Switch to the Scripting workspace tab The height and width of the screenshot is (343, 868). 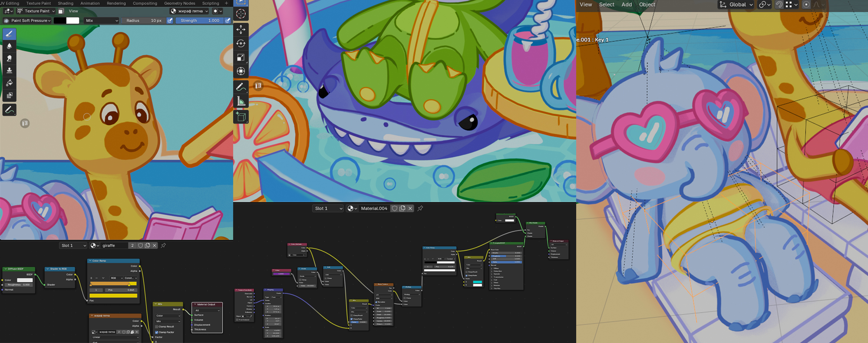[211, 3]
